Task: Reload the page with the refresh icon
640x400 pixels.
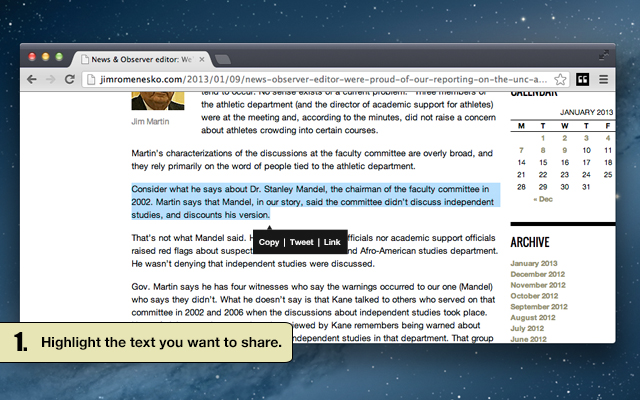Action: [70, 79]
